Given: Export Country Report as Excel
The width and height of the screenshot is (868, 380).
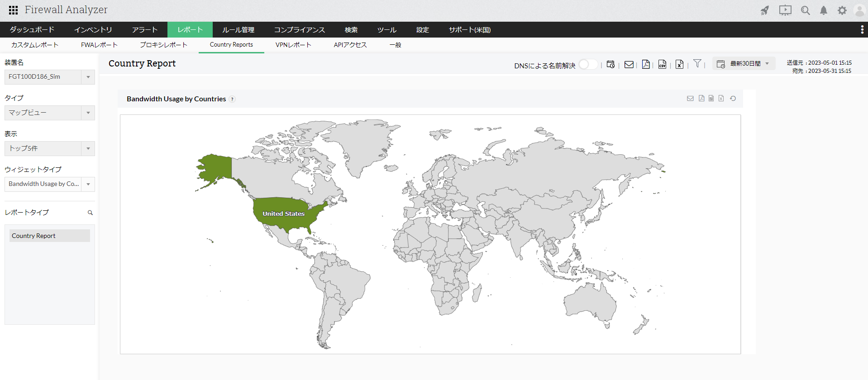Looking at the screenshot, I should click(x=679, y=64).
